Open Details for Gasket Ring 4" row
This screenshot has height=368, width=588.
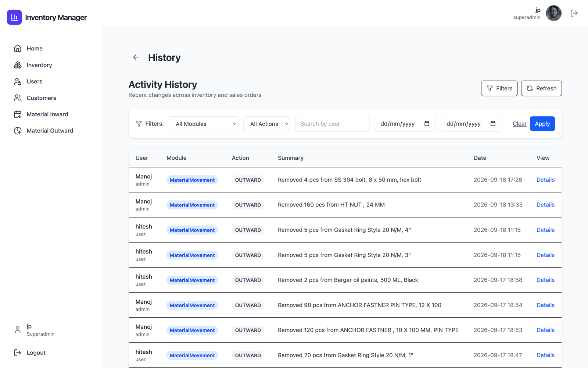point(545,230)
